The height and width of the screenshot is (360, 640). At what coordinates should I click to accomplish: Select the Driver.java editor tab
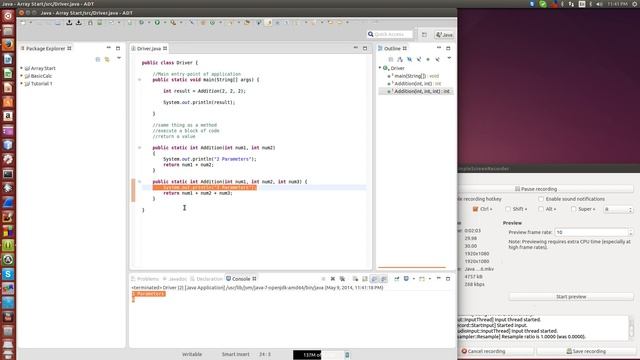coord(149,49)
